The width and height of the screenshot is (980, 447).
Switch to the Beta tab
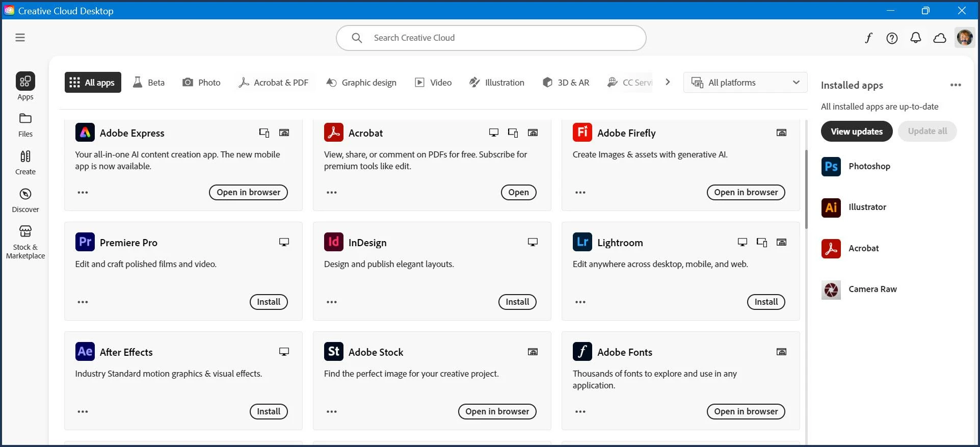point(149,83)
